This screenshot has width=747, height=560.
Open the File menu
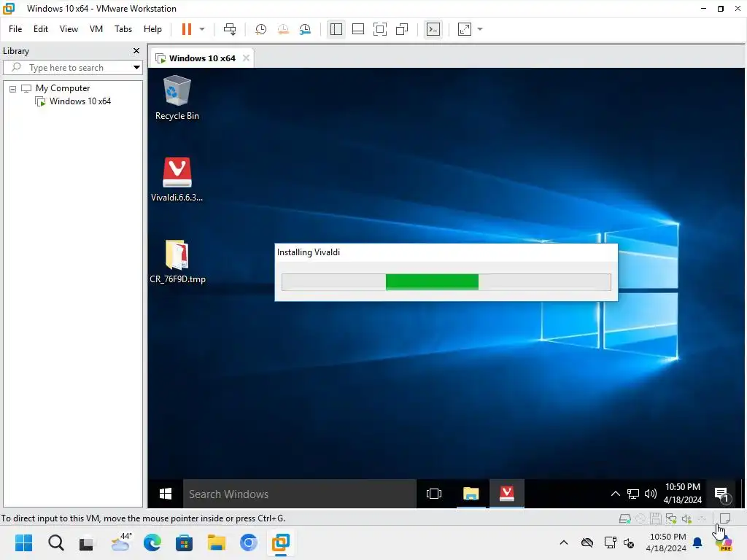[x=15, y=29]
